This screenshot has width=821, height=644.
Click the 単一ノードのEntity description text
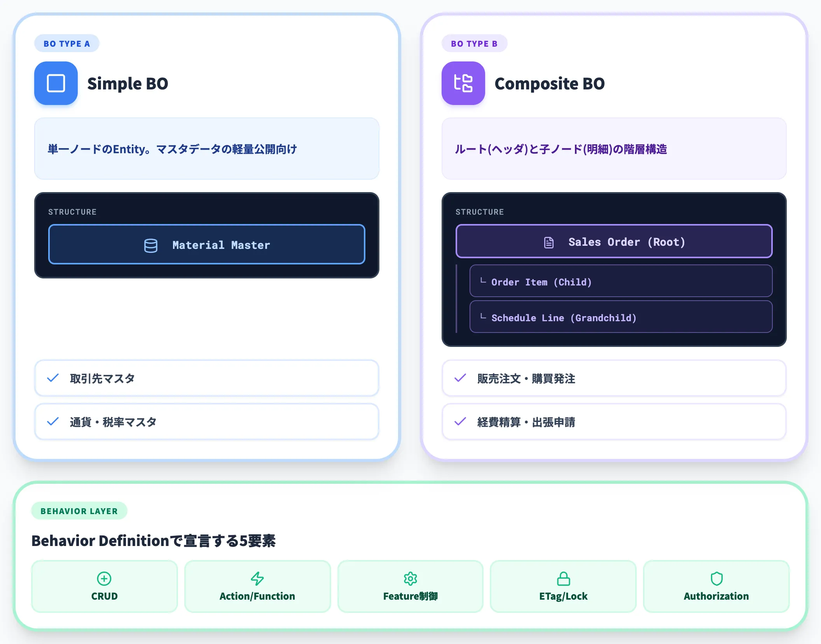[x=172, y=149]
